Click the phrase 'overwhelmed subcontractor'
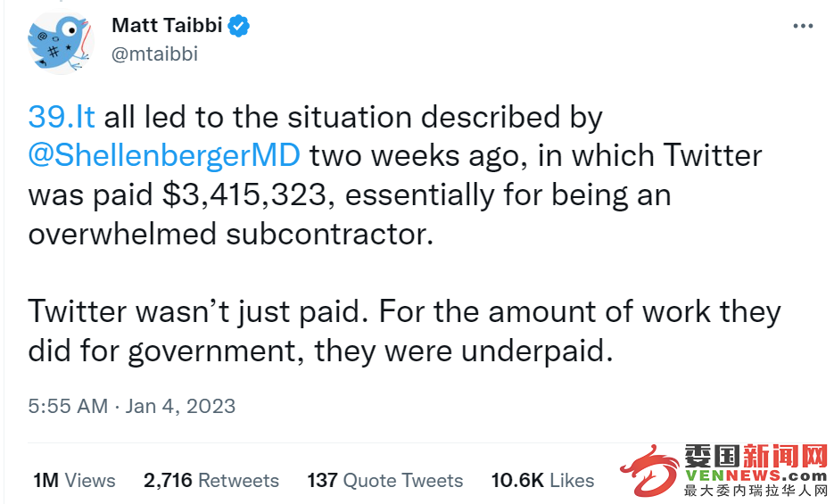 pos(231,234)
